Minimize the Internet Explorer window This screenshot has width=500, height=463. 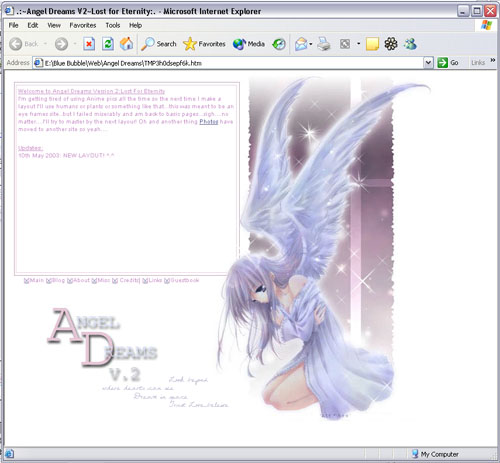coord(463,11)
